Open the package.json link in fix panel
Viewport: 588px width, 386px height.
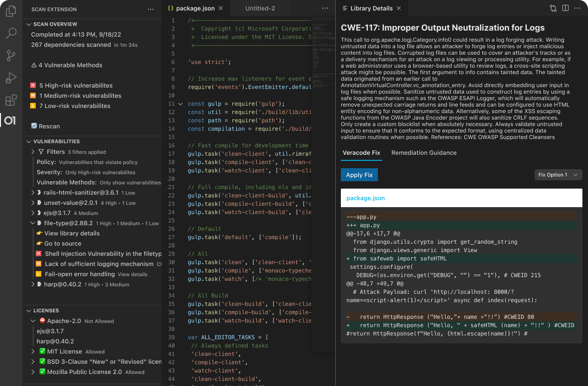coord(365,198)
